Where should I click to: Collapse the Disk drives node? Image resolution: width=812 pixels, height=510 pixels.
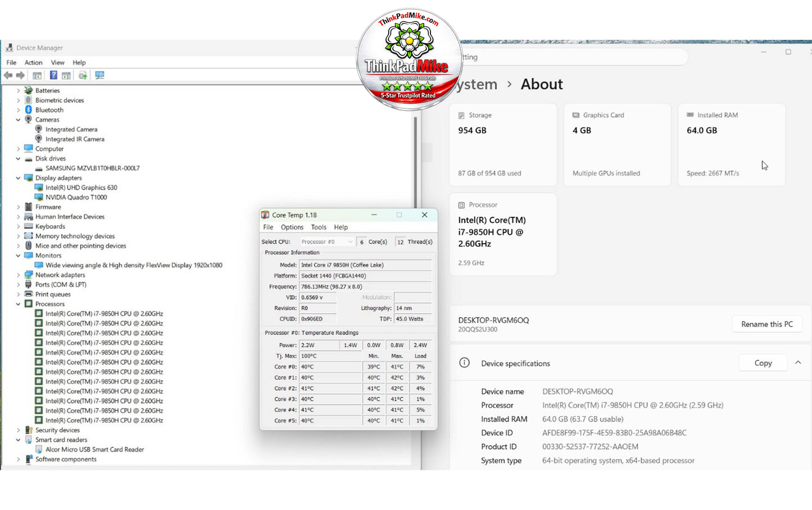18,158
